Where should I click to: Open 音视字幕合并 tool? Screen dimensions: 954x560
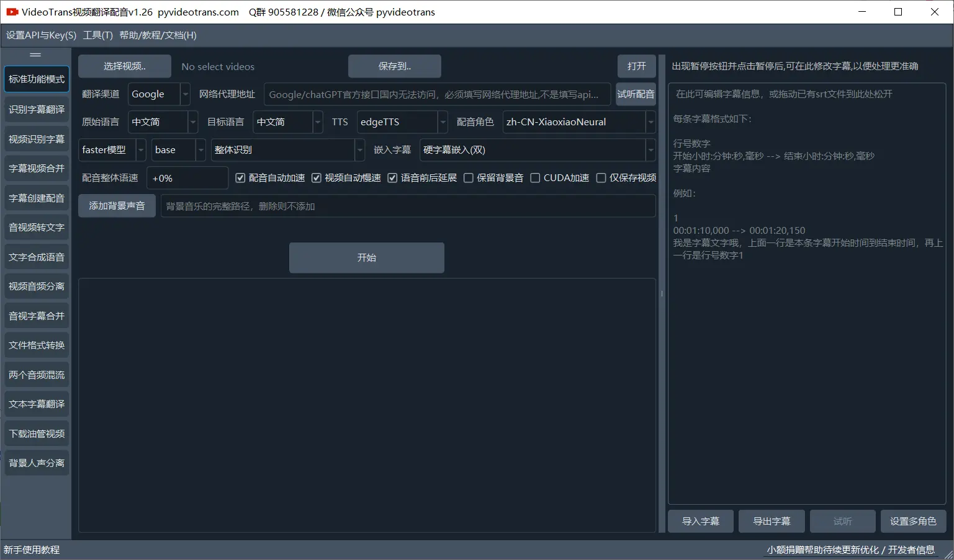37,316
